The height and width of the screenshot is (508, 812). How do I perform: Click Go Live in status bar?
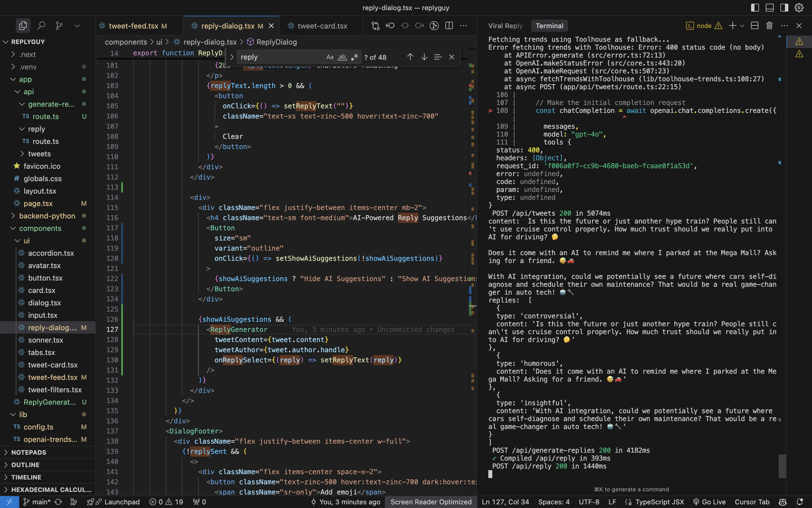(709, 502)
